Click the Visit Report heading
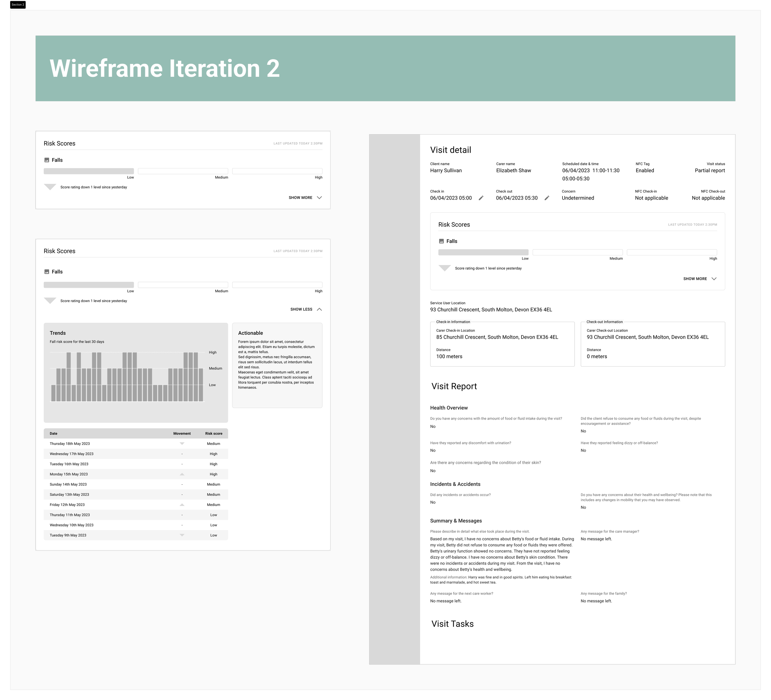This screenshot has width=771, height=700. [454, 386]
